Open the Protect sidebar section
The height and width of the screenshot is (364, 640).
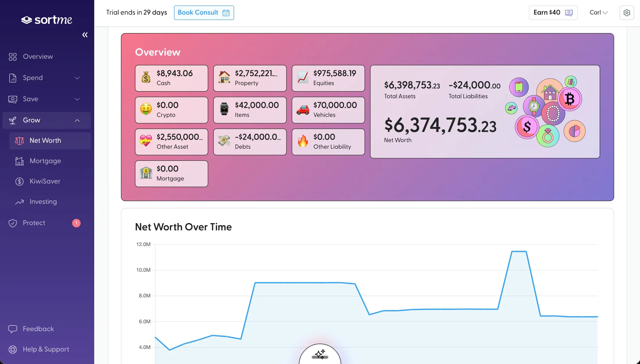click(x=47, y=223)
